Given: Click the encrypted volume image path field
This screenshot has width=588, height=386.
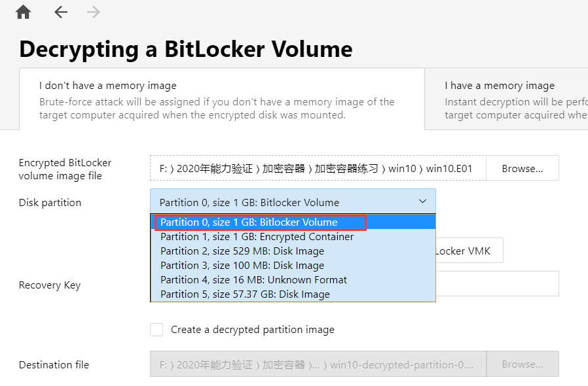Looking at the screenshot, I should coord(318,168).
